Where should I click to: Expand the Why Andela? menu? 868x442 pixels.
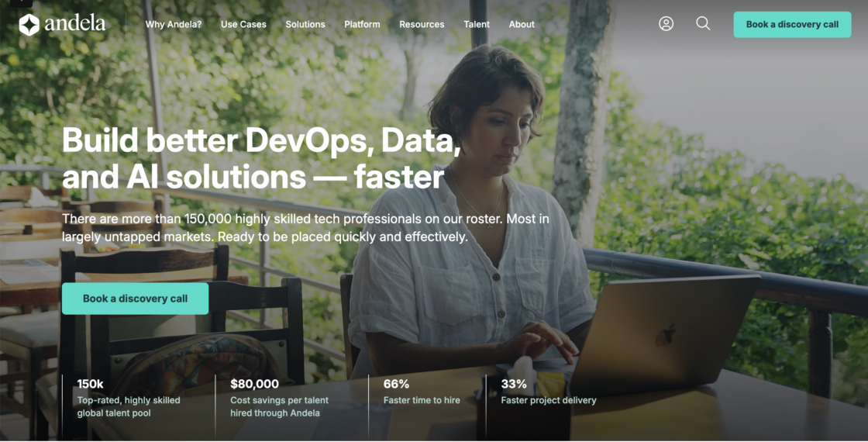coord(174,24)
